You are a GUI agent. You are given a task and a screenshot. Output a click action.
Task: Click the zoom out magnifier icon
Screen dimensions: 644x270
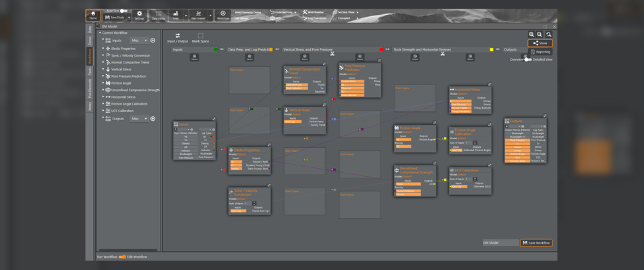click(x=540, y=34)
